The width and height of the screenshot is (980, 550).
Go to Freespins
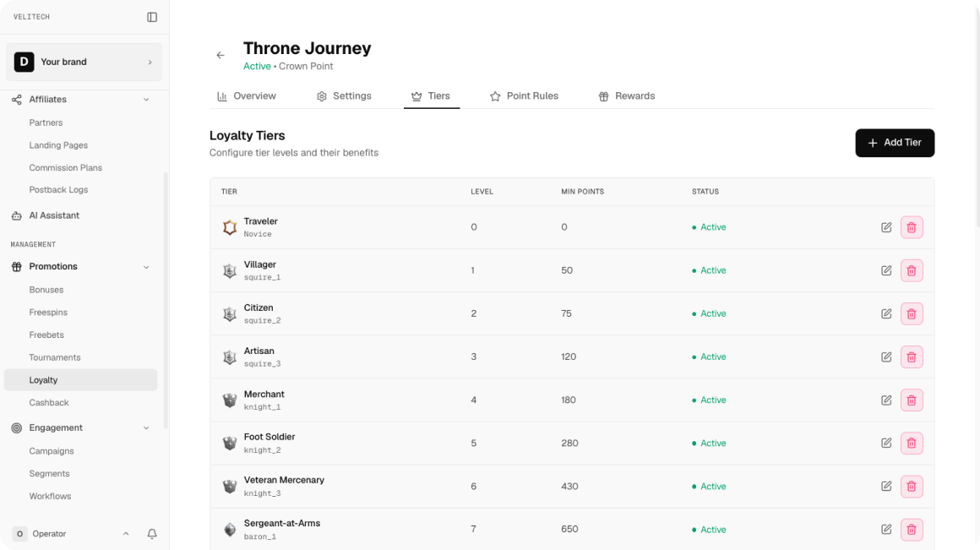pos(48,313)
